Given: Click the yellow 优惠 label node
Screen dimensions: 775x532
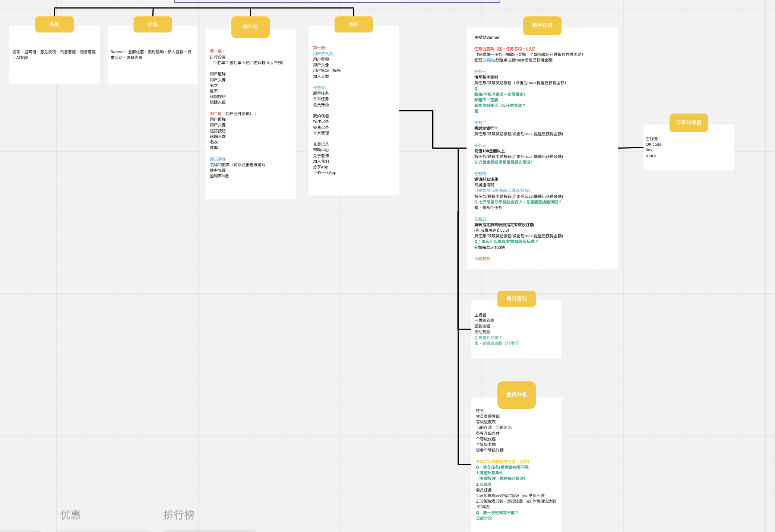Looking at the screenshot, I should 152,24.
